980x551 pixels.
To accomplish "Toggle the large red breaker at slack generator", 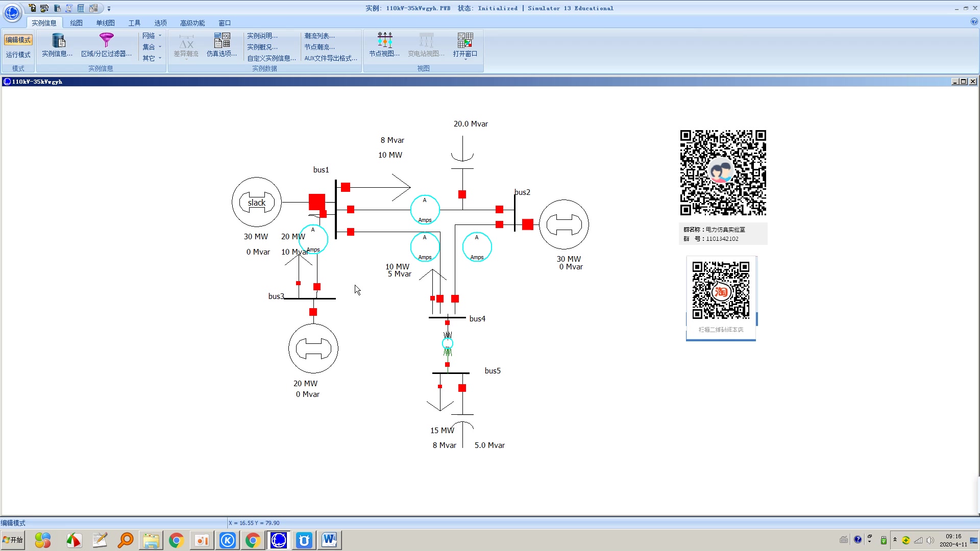I will coord(317,202).
